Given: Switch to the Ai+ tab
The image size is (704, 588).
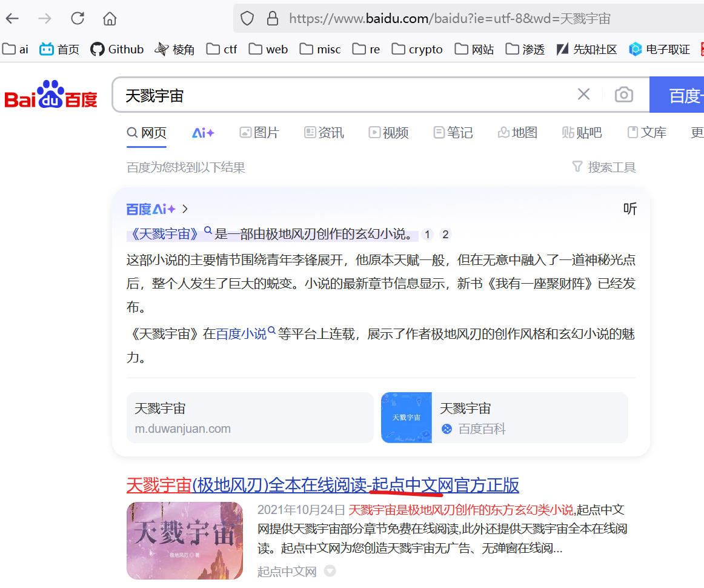Looking at the screenshot, I should click(x=203, y=133).
